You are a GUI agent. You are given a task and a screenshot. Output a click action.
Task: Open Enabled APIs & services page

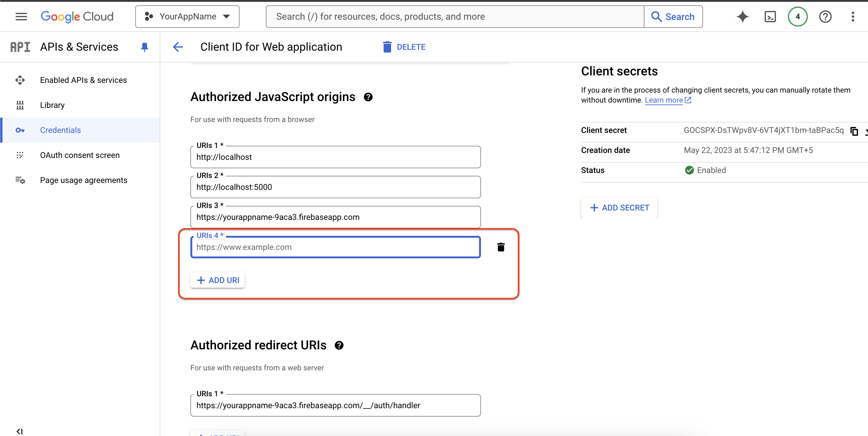click(83, 80)
